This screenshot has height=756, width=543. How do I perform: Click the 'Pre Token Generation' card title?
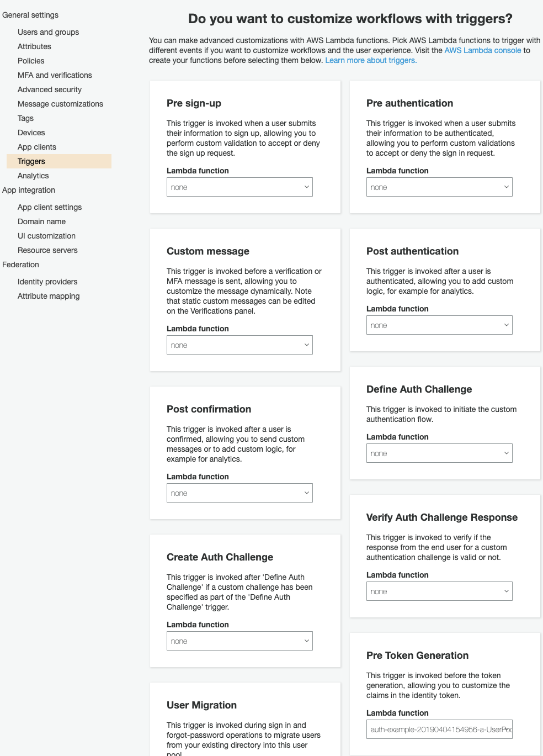(417, 655)
